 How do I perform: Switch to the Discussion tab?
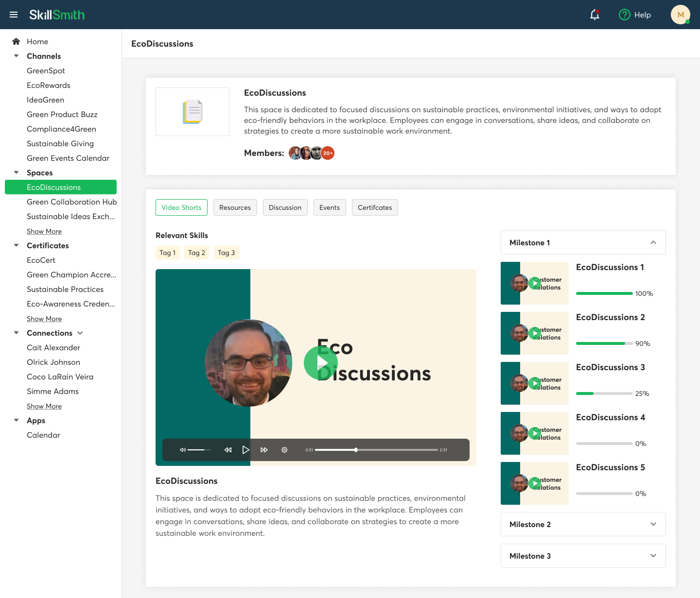point(285,207)
